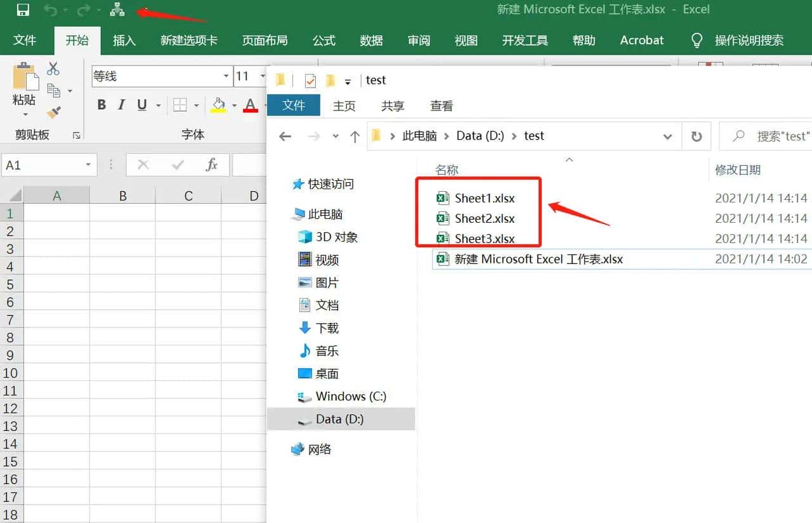Click the Copy icon in Clipboard group
The image size is (812, 523).
point(53,89)
